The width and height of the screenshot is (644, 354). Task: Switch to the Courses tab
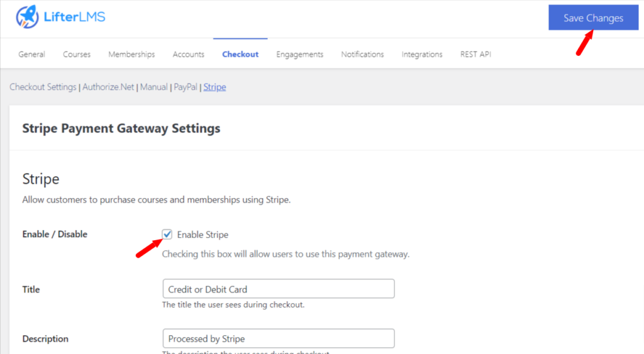click(x=77, y=54)
